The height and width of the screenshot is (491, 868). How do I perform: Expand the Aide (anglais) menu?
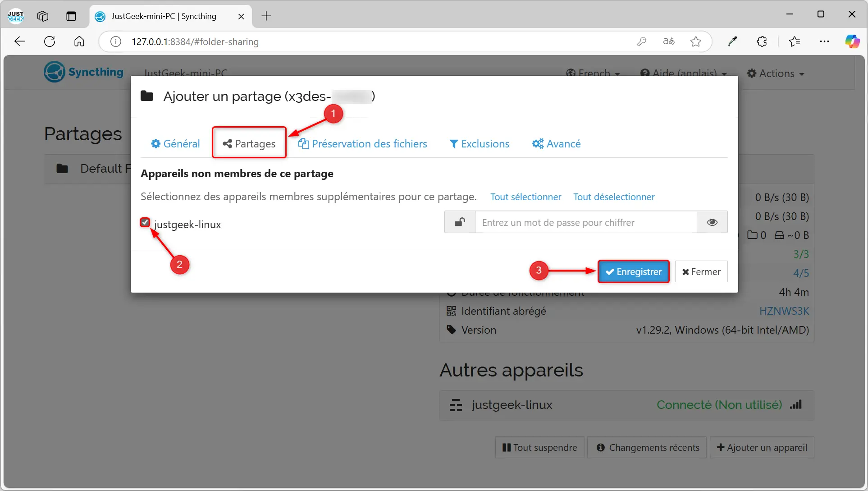(684, 73)
